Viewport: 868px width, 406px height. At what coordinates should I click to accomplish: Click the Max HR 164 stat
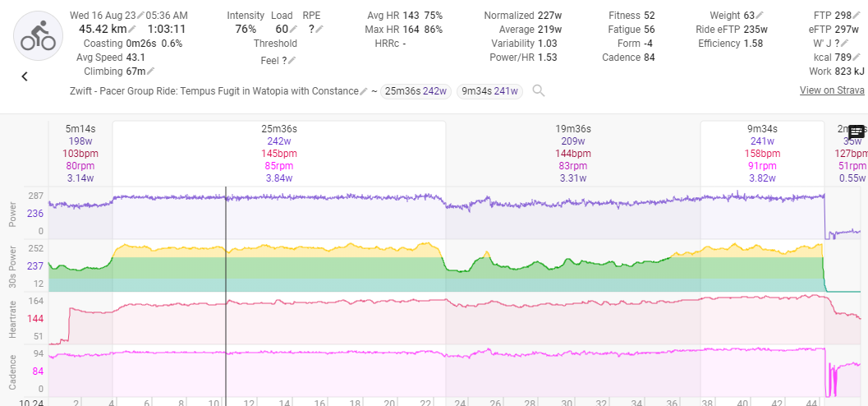tap(403, 30)
